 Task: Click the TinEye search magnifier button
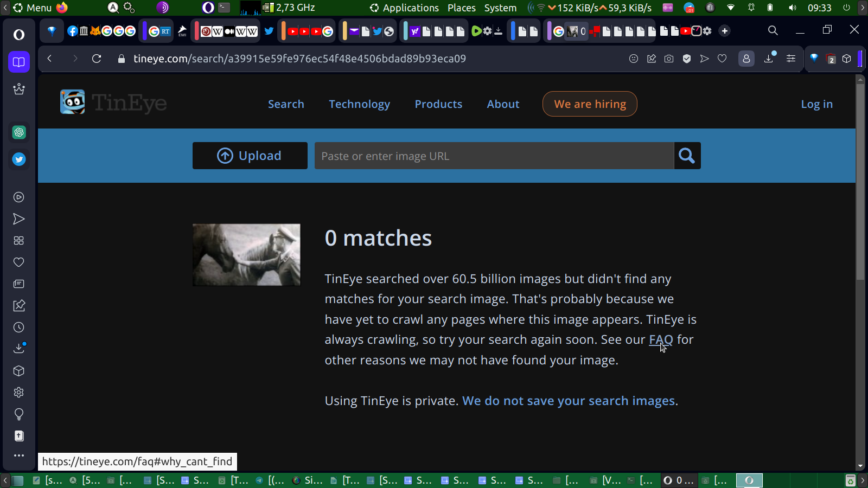(687, 156)
